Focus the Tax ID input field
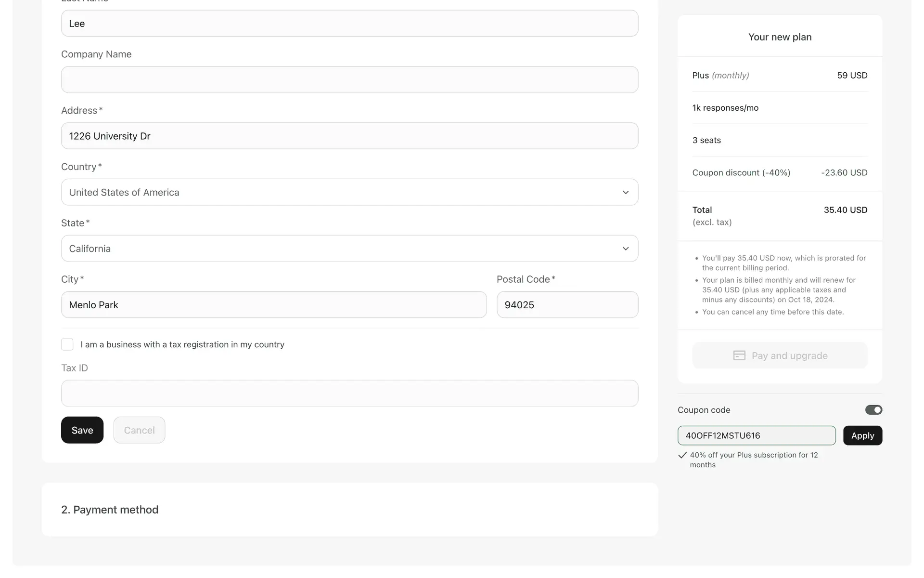The height and width of the screenshot is (578, 924). click(349, 394)
